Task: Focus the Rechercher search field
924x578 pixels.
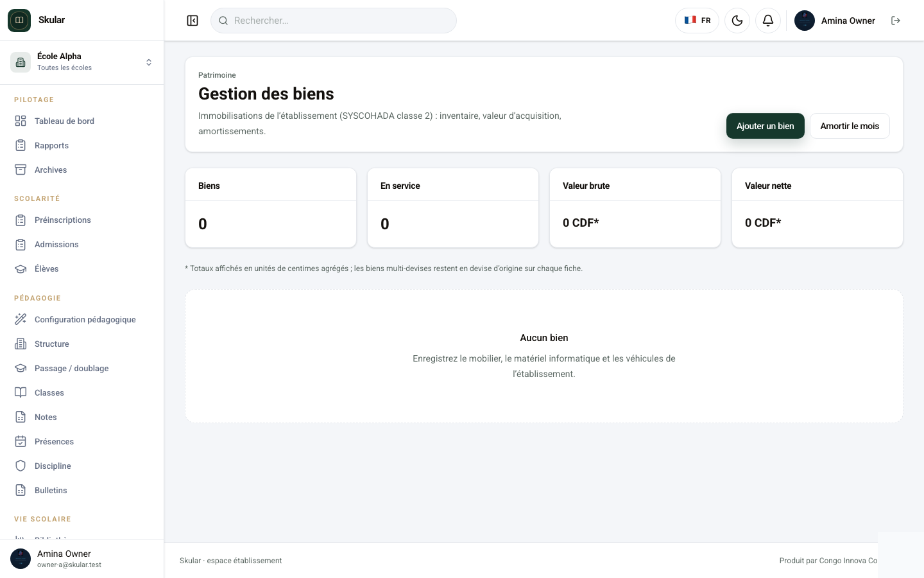Action: coord(334,21)
